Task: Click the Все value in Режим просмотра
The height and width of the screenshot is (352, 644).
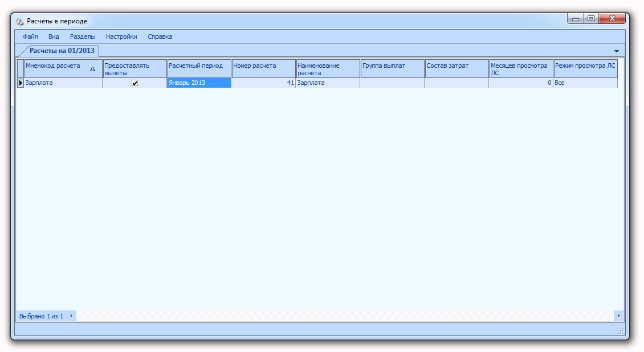Action: click(585, 83)
